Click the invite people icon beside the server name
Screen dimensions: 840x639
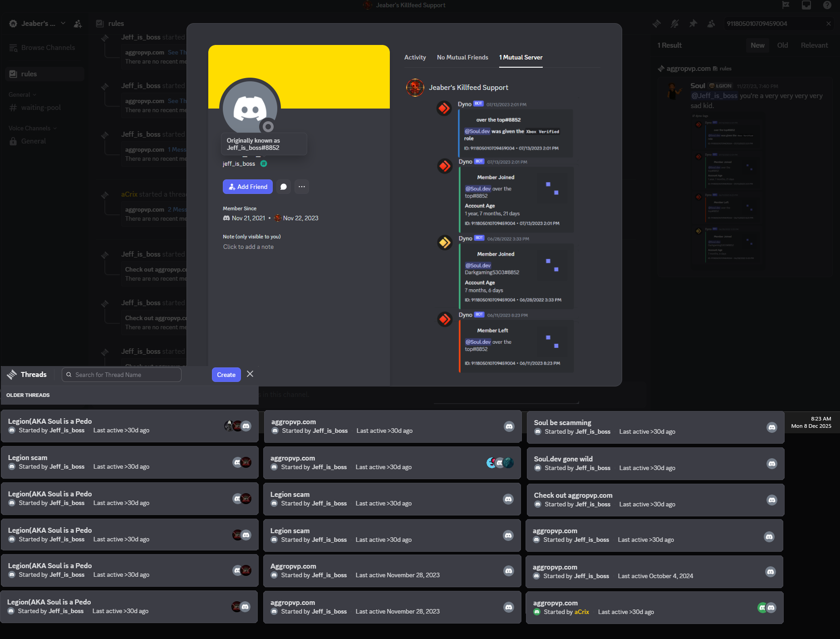[78, 24]
